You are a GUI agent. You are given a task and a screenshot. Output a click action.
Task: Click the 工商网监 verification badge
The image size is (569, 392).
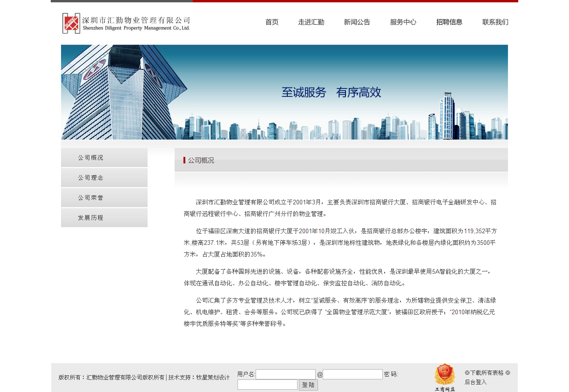[445, 376]
